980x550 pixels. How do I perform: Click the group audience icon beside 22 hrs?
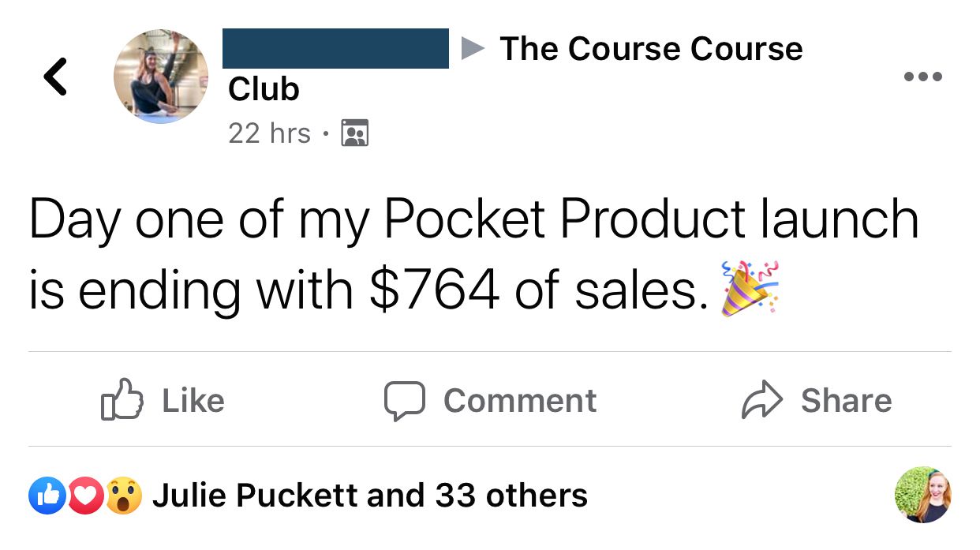(x=354, y=133)
